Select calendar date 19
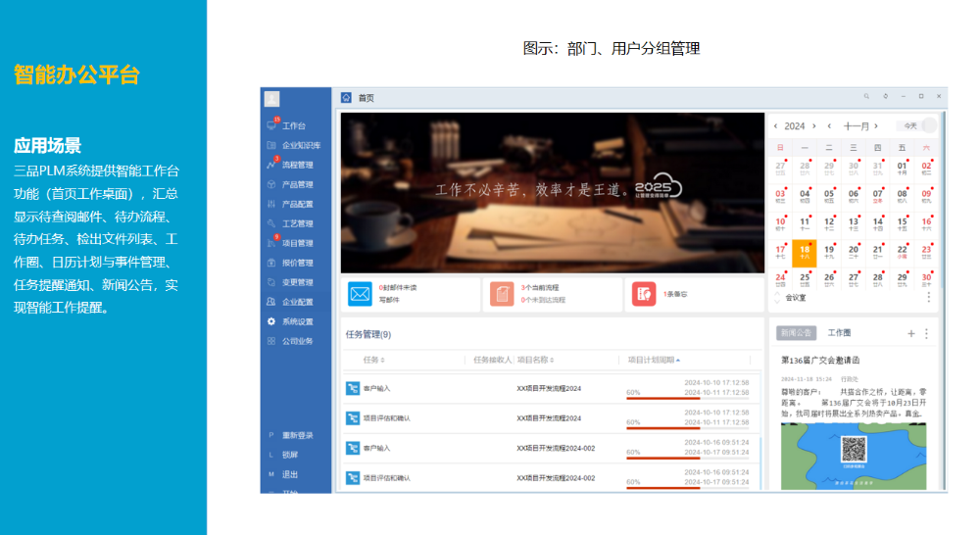 point(829,253)
